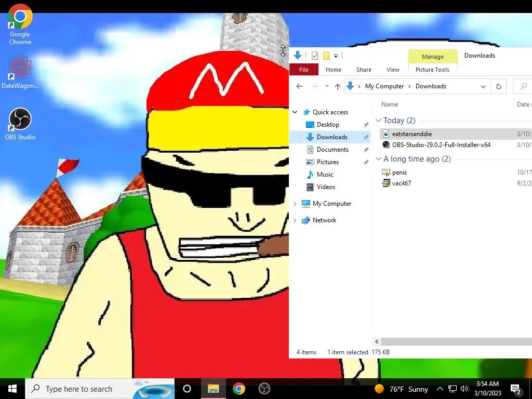Select the eatstarsanddie file
Screen dimensions: 532x399
click(412, 134)
